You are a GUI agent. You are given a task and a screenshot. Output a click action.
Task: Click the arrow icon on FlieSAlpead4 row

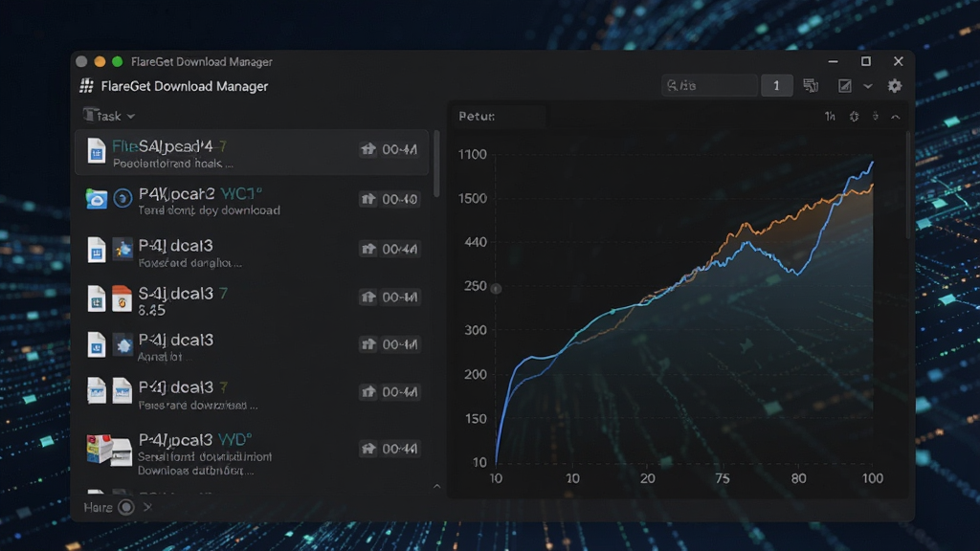click(368, 148)
